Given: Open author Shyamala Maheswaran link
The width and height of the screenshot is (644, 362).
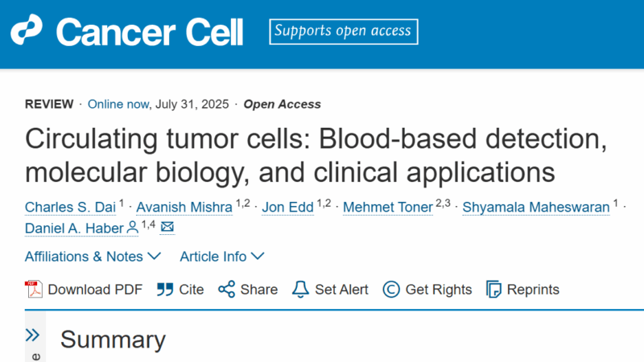Looking at the screenshot, I should (536, 208).
